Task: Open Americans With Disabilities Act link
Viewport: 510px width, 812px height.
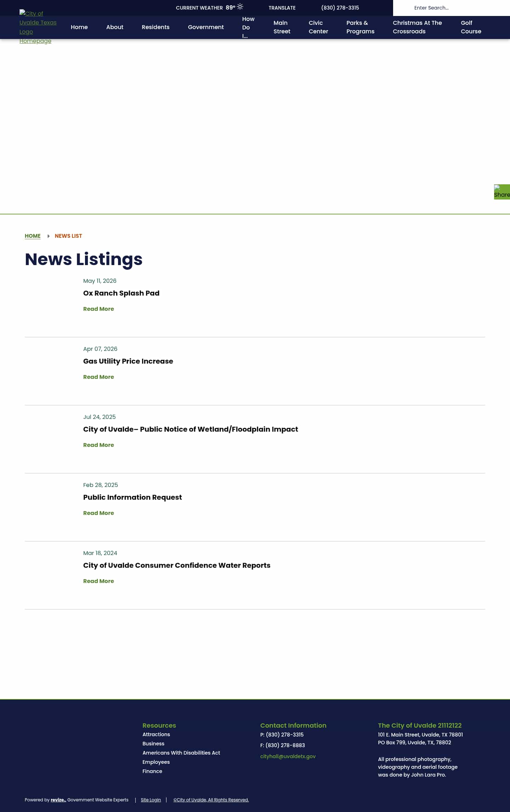Action: (x=181, y=753)
